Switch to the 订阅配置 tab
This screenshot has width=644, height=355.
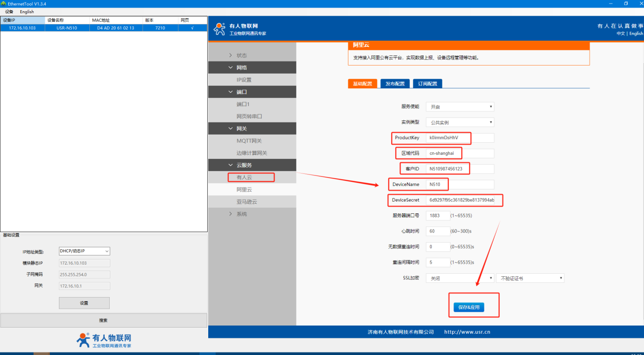(427, 84)
